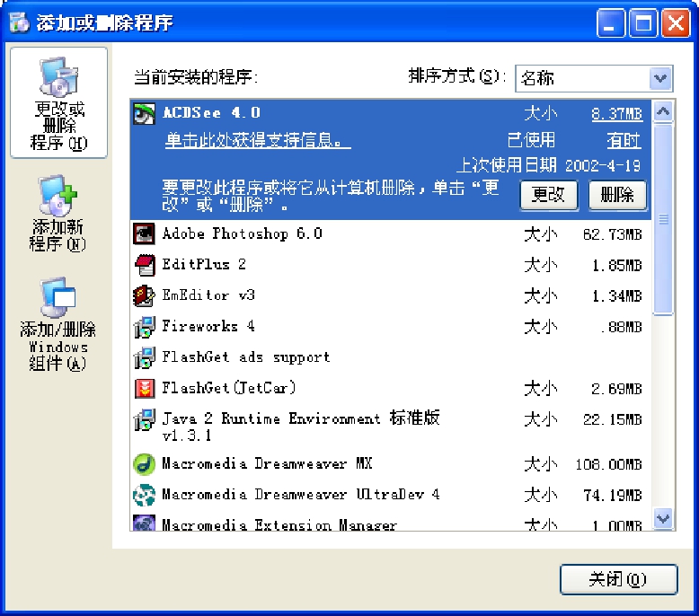Click the Fireworks 4 installer icon
Viewport: 699px width, 616px height.
click(x=145, y=327)
